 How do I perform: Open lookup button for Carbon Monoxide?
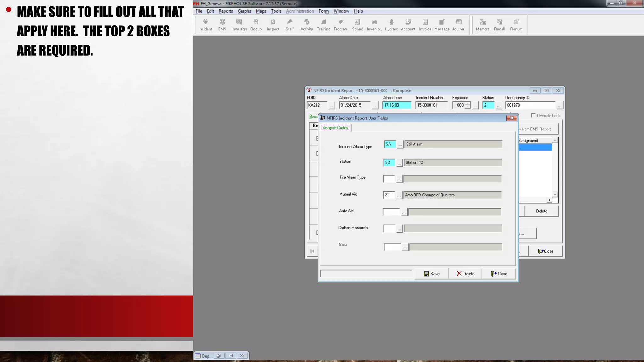coord(399,229)
